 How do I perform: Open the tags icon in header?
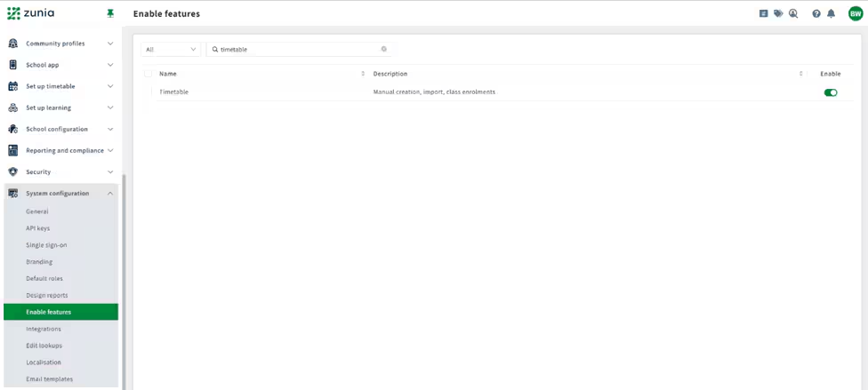pos(778,14)
